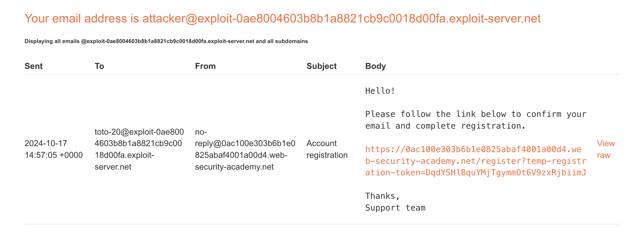The width and height of the screenshot is (644, 251).
Task: Click the 14:57:05 +0000 time text
Action: tap(54, 155)
